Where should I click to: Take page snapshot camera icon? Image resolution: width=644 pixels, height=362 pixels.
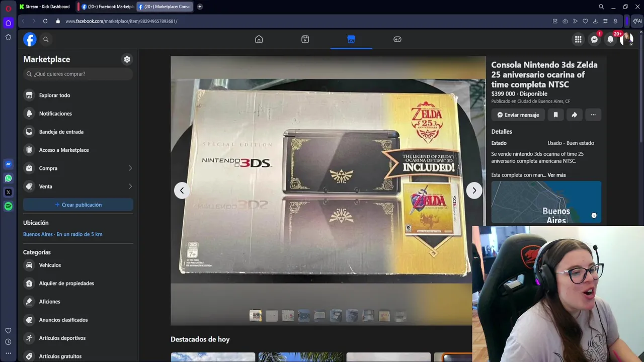pyautogui.click(x=565, y=21)
